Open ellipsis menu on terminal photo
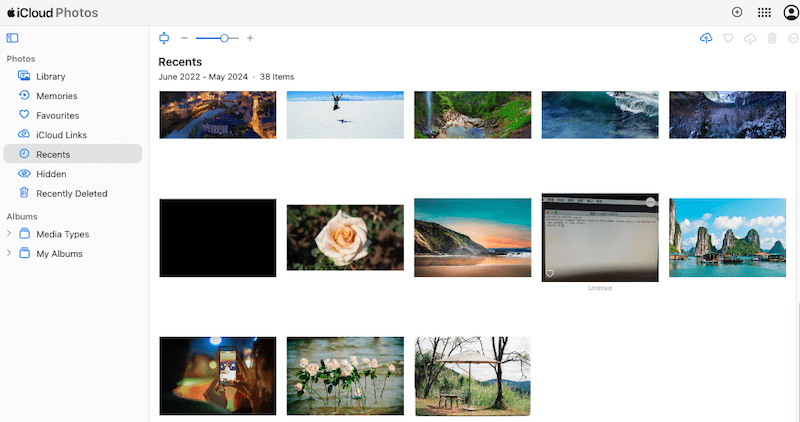Viewport: 800px width, 422px height. (650, 202)
